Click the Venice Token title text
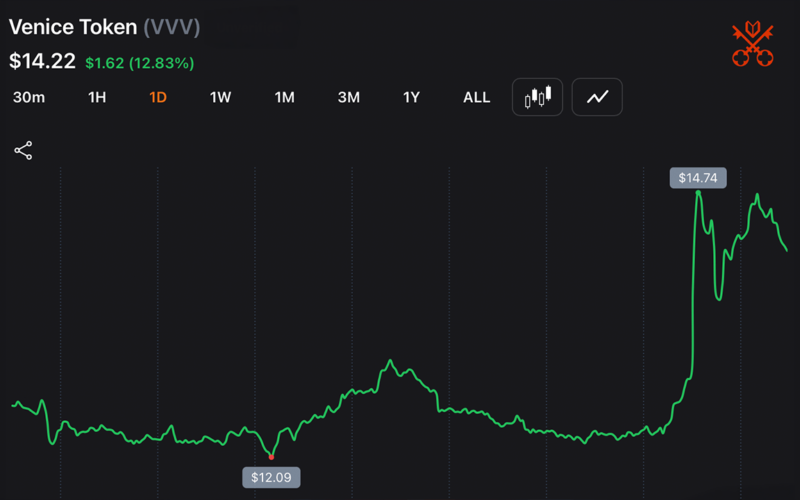800x500 pixels. pyautogui.click(x=73, y=27)
